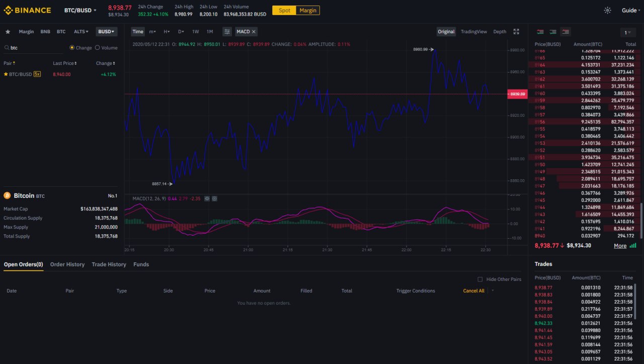Click the green bars icon beside More
This screenshot has width=644, height=364.
pos(632,246)
